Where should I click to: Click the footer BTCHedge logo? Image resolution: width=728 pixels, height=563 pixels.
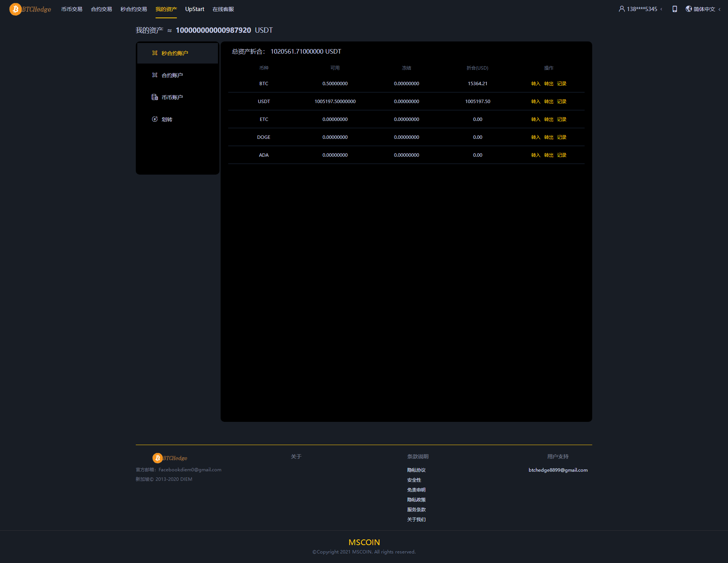coord(170,458)
